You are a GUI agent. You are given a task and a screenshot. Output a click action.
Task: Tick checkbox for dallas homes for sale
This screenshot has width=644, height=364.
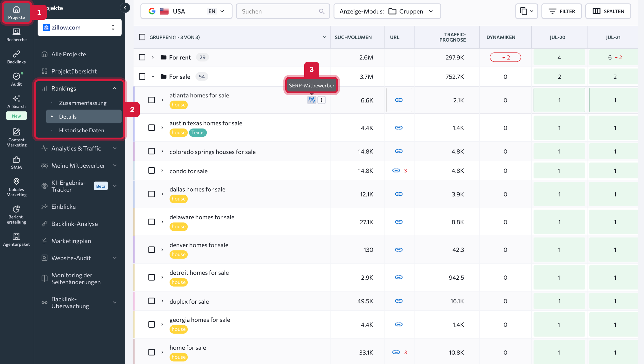tap(152, 194)
